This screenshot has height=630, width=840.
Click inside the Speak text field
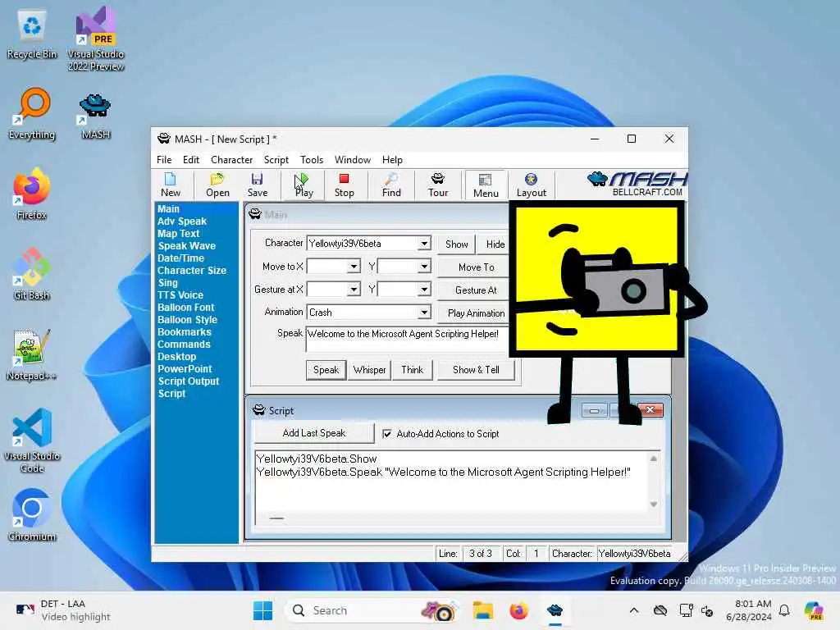pos(407,339)
